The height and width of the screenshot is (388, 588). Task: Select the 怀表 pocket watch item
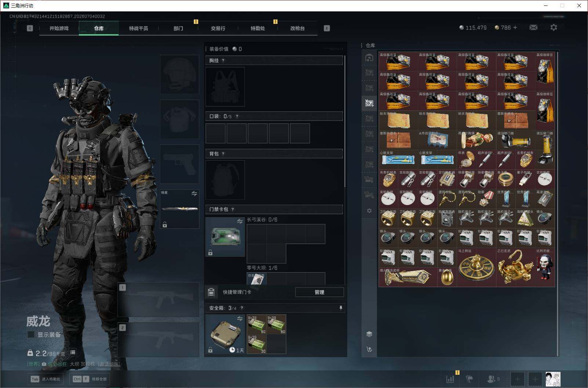(467, 159)
